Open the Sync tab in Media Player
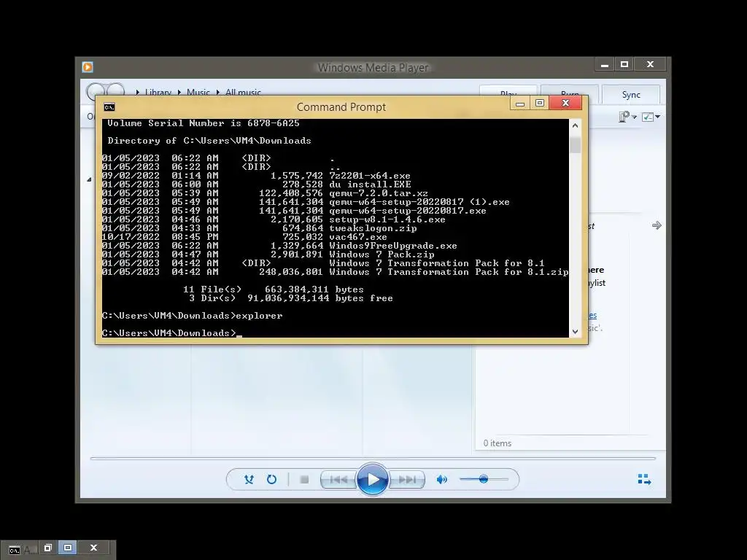Image resolution: width=747 pixels, height=560 pixels. tap(631, 94)
